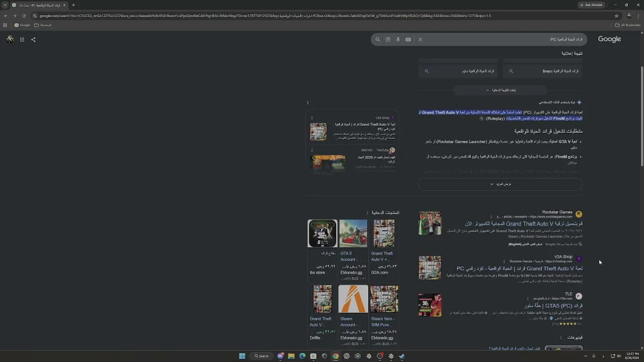This screenshot has height=362, width=644.
Task: Open File Explorer from the taskbar
Action: (x=291, y=356)
